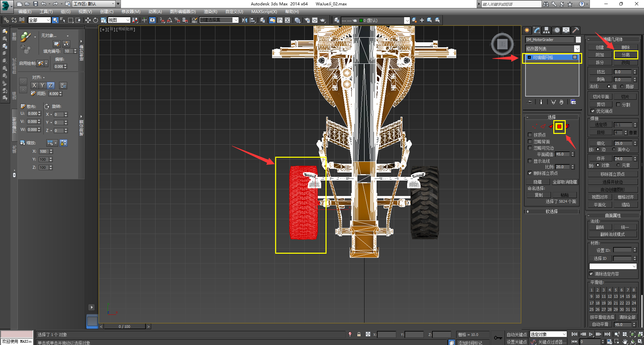Click the ViewCube in viewport

pos(502,44)
